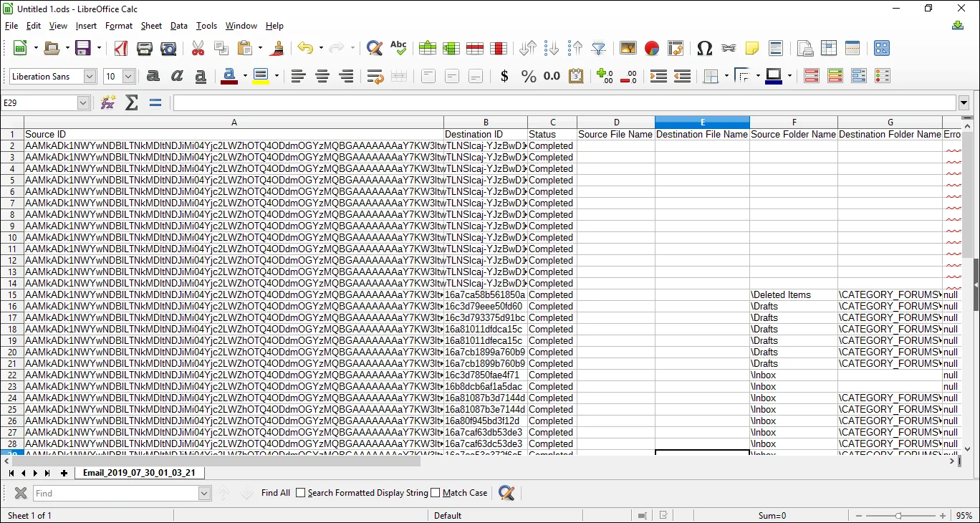Insert a chart using chart icon

(x=652, y=48)
